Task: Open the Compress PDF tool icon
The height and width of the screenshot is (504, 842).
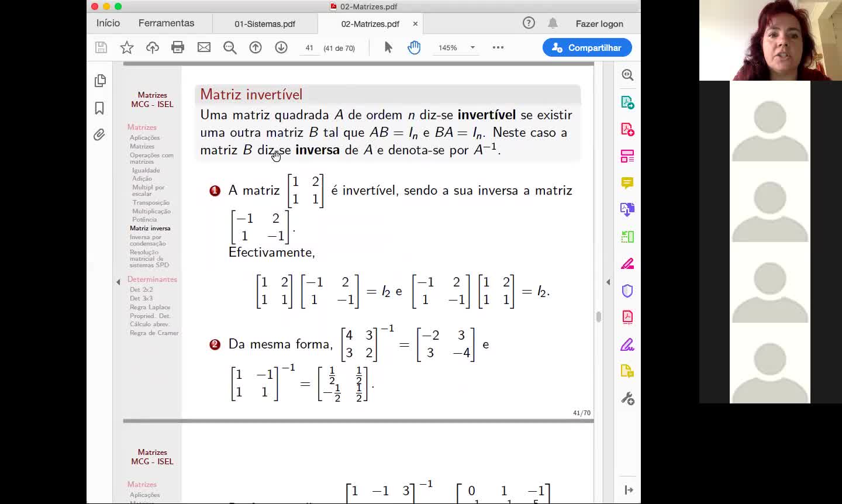Action: (627, 317)
